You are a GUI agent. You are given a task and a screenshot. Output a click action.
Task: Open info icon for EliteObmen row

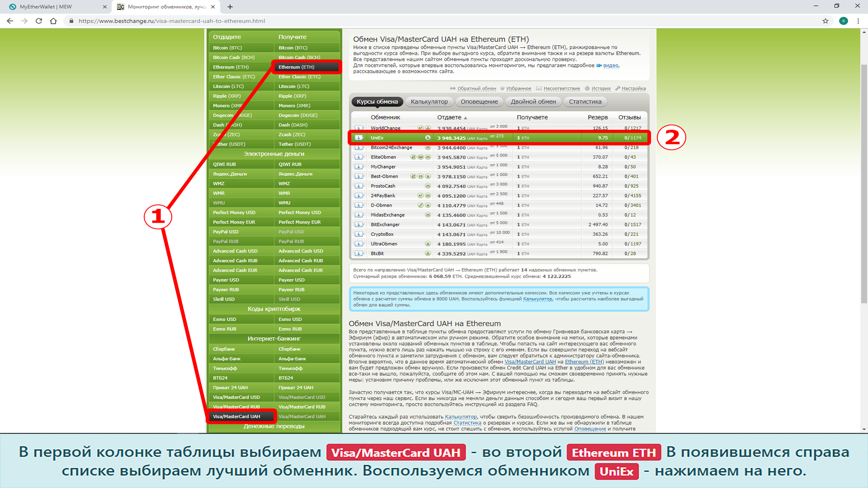coord(359,157)
